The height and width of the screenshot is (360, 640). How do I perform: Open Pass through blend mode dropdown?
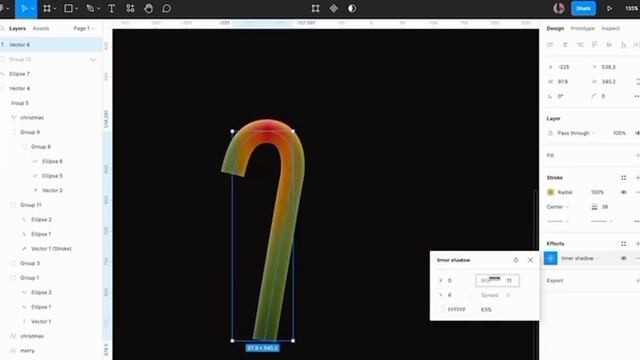(x=576, y=133)
